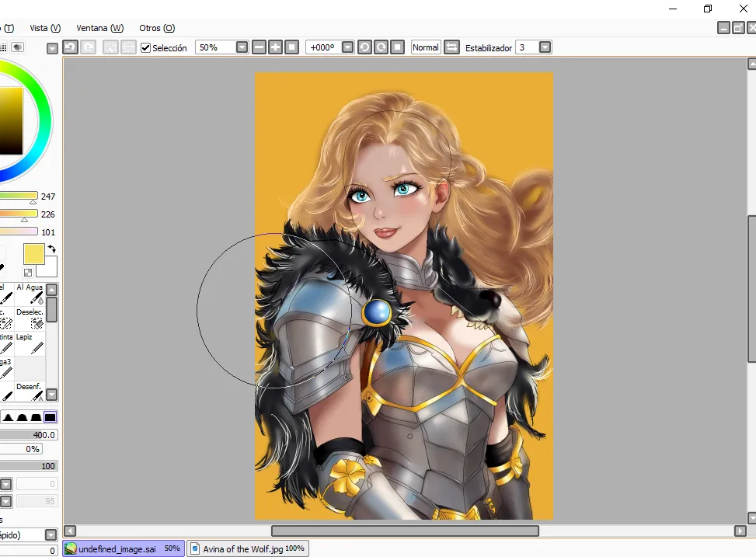Click the swatches grid icon at top left
Viewport: 756px width, 557px height.
click(3, 47)
